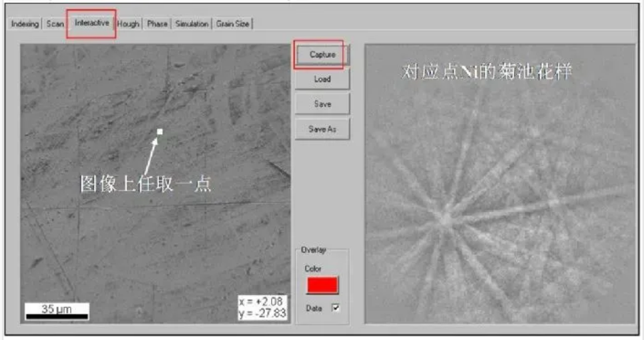The width and height of the screenshot is (644, 340).
Task: Click the x = +2.08 coordinate readout
Action: 261,302
